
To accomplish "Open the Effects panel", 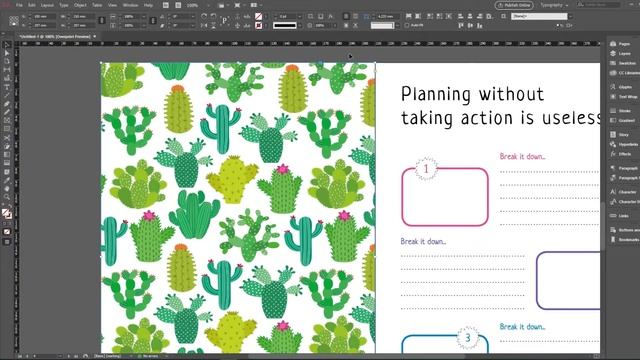I will tap(621, 154).
